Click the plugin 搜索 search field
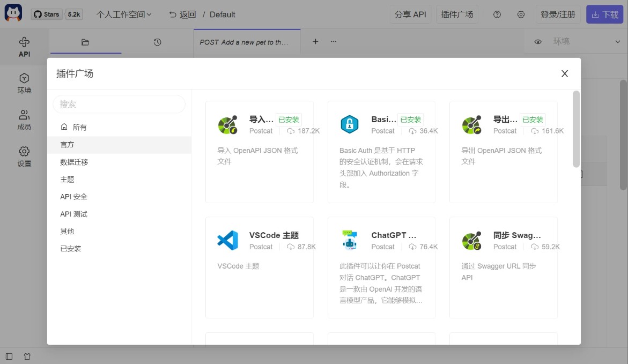Image resolution: width=628 pixels, height=364 pixels. click(119, 104)
